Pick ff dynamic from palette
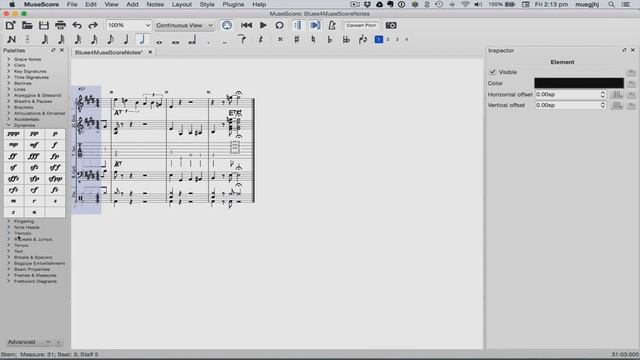This screenshot has height=360, width=640. tap(13, 156)
